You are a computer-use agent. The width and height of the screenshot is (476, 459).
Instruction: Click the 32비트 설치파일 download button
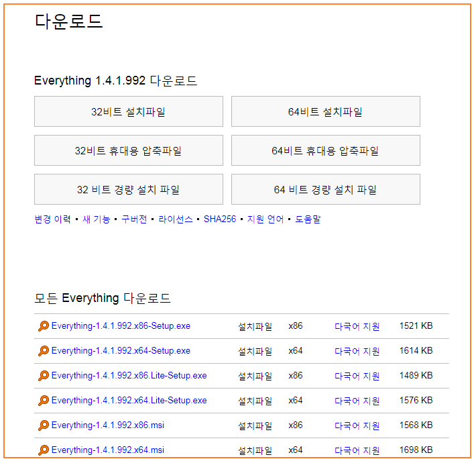(129, 111)
